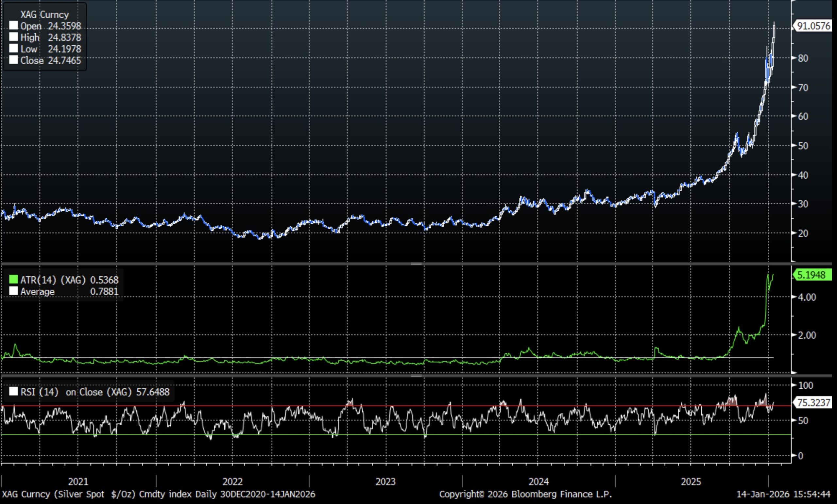837x504 pixels.
Task: Click the XAG Curncy Silver Spot footer description
Action: [158, 494]
